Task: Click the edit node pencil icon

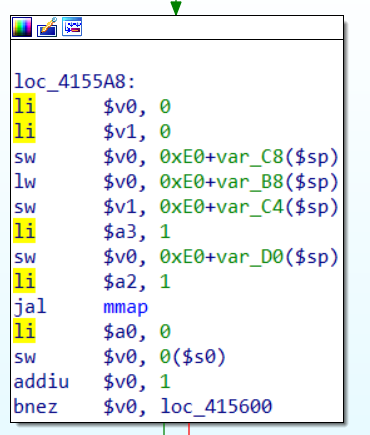Action: [47, 27]
